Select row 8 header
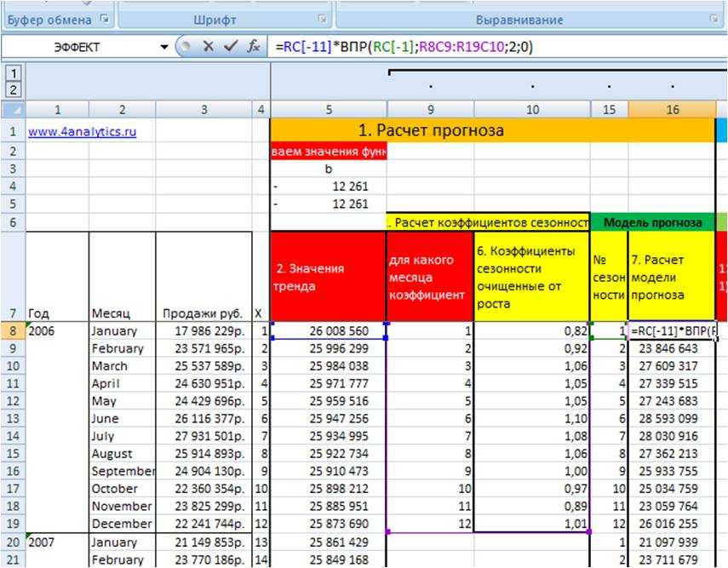This screenshot has width=728, height=568. [x=13, y=330]
